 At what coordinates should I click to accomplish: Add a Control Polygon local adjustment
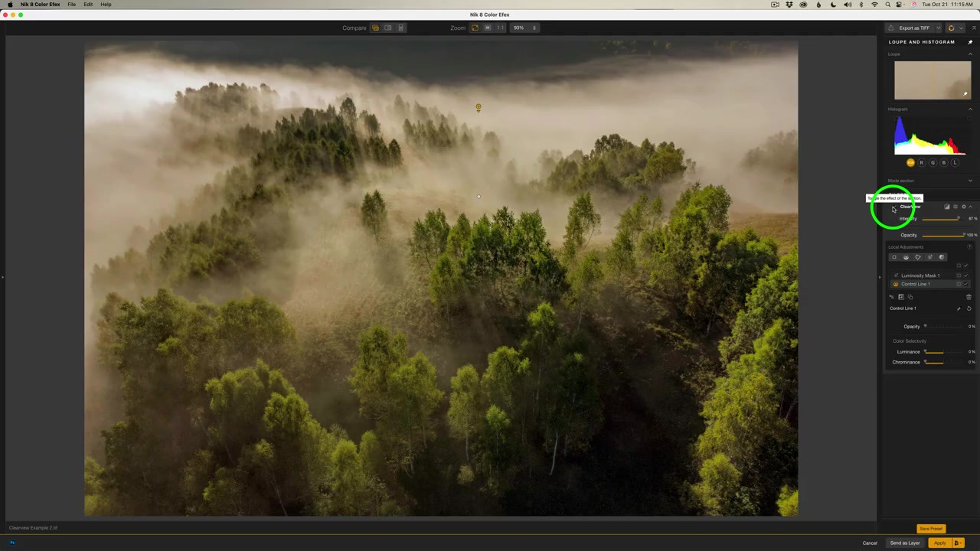tap(918, 257)
